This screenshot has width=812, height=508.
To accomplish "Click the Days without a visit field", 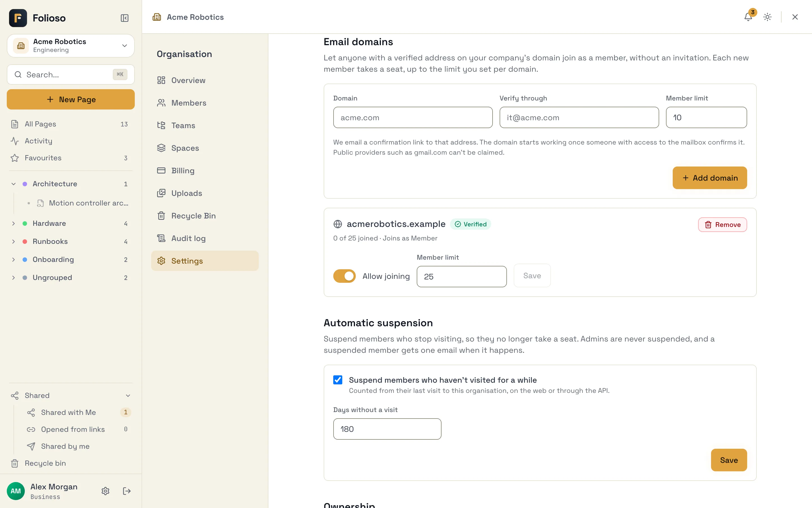I will [387, 429].
